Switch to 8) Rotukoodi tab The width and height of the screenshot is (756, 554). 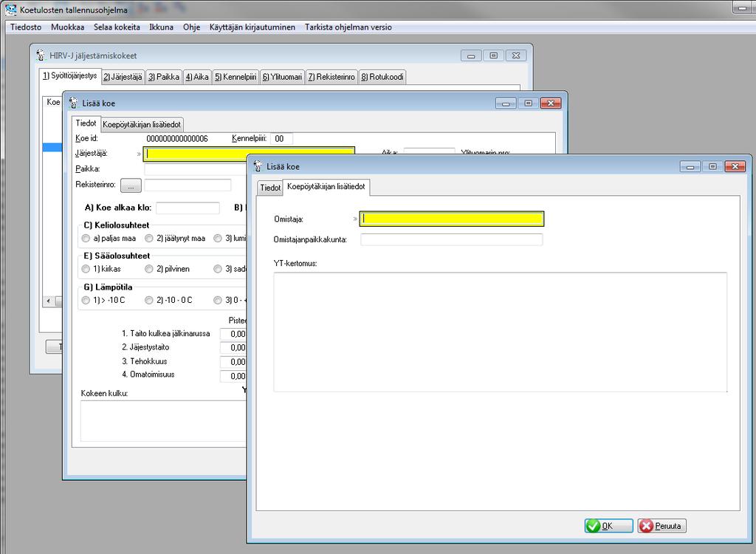(382, 77)
